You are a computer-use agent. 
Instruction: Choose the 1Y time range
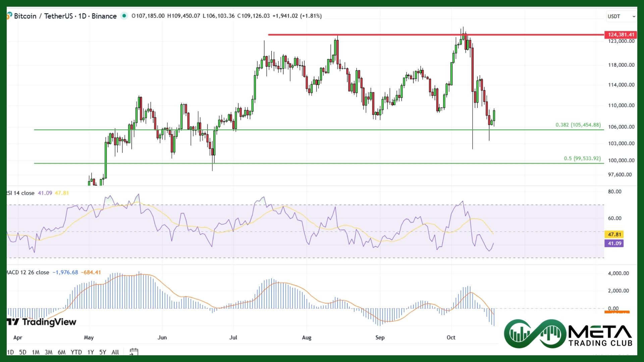point(91,352)
